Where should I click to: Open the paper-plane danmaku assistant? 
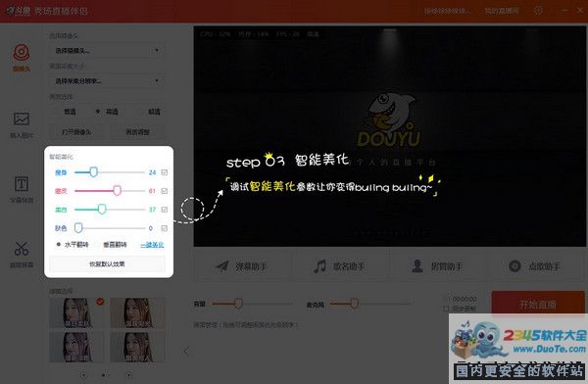click(242, 266)
